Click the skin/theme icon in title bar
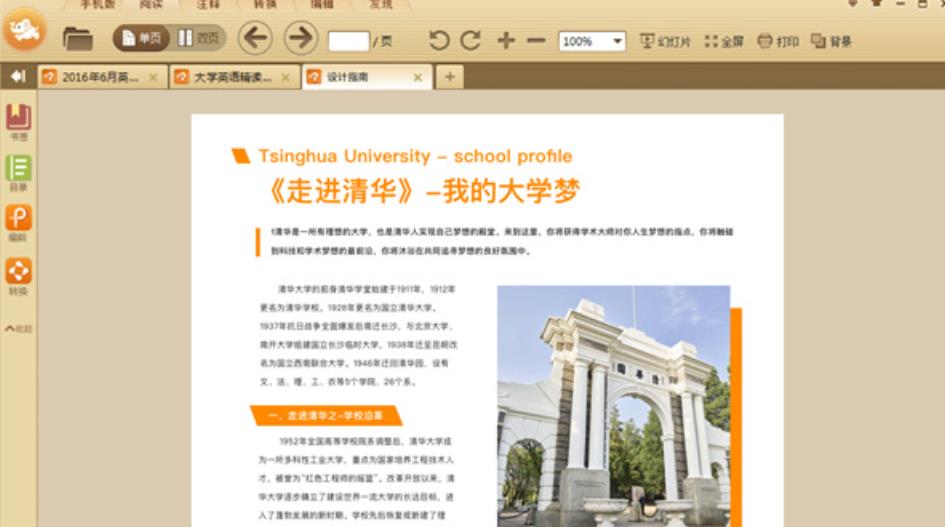945x527 pixels. [x=876, y=4]
